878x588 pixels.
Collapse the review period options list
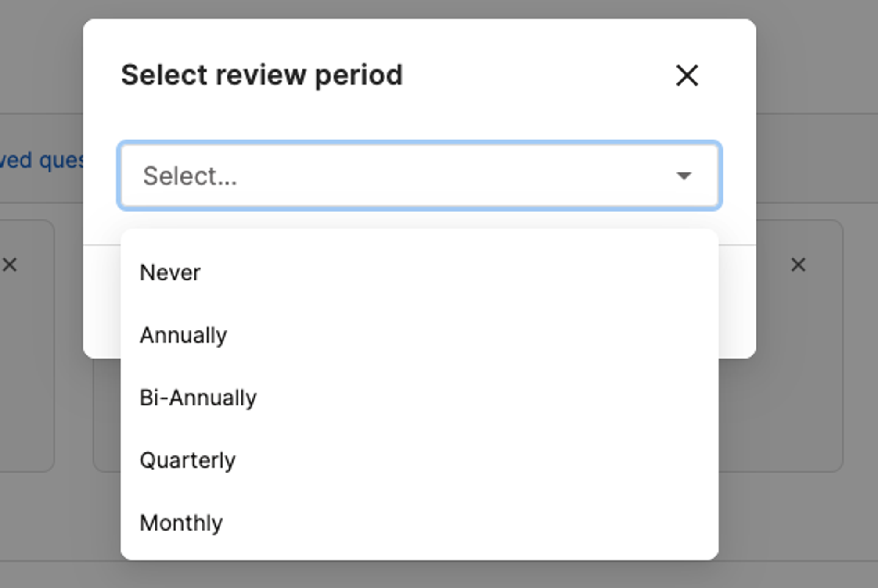(x=684, y=176)
